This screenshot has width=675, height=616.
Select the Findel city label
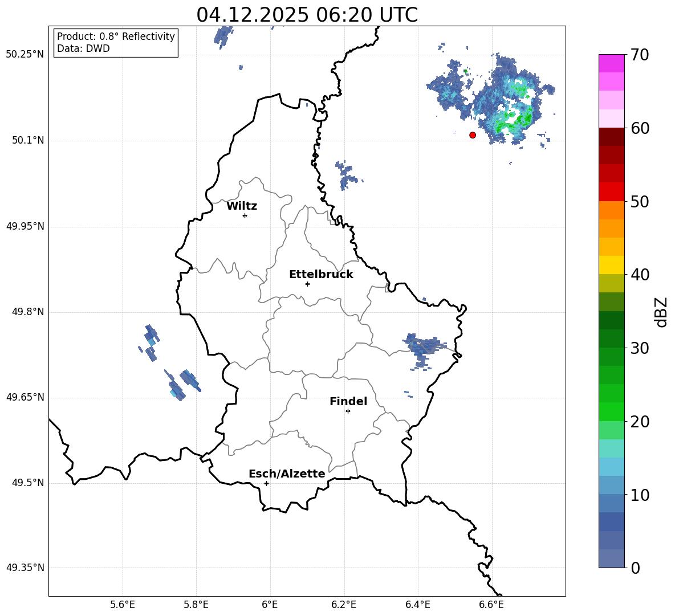pos(348,401)
